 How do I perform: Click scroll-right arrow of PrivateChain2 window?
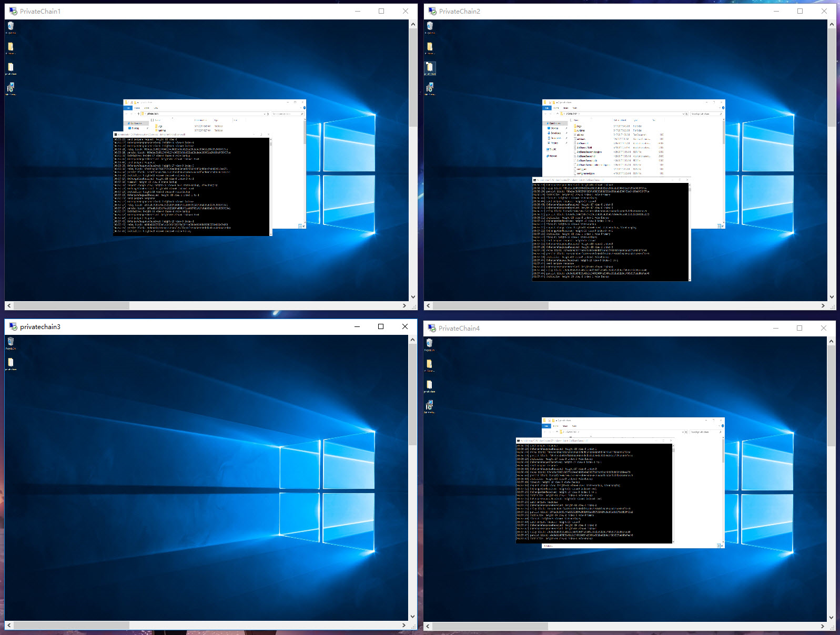pyautogui.click(x=823, y=305)
